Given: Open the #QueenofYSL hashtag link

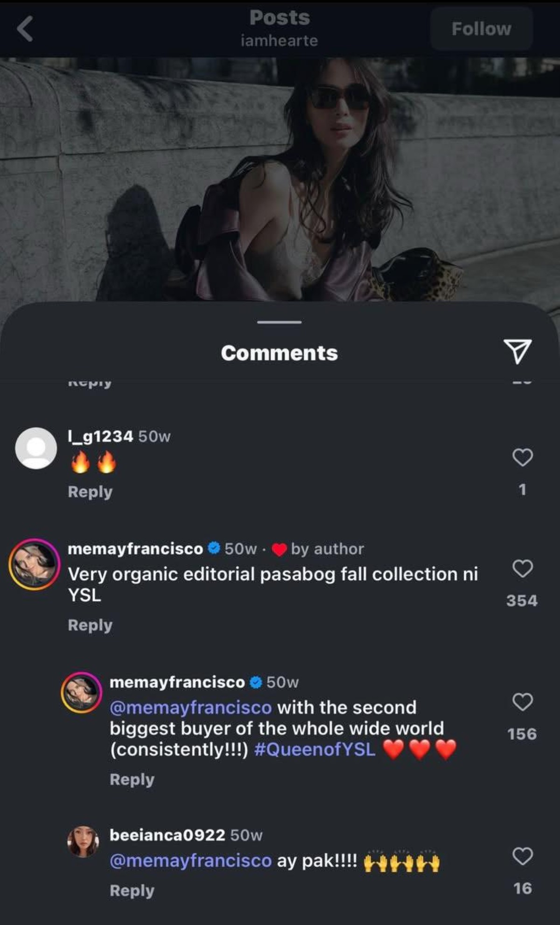Looking at the screenshot, I should pos(315,750).
